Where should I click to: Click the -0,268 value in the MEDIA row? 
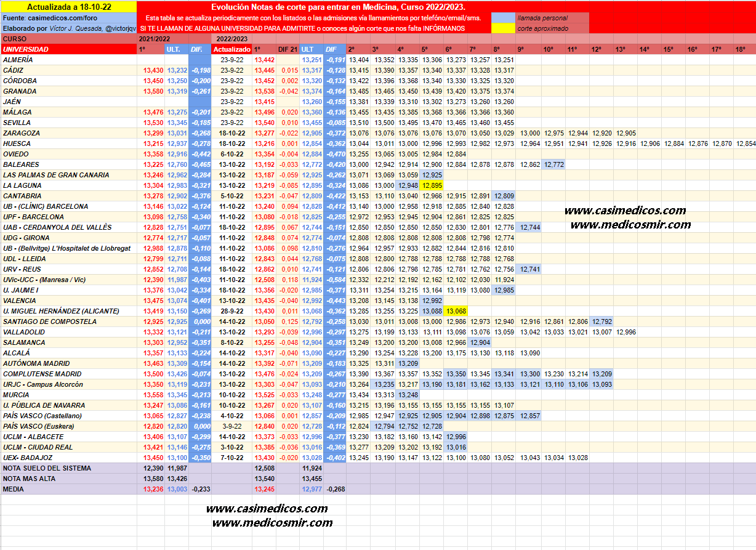pyautogui.click(x=335, y=489)
